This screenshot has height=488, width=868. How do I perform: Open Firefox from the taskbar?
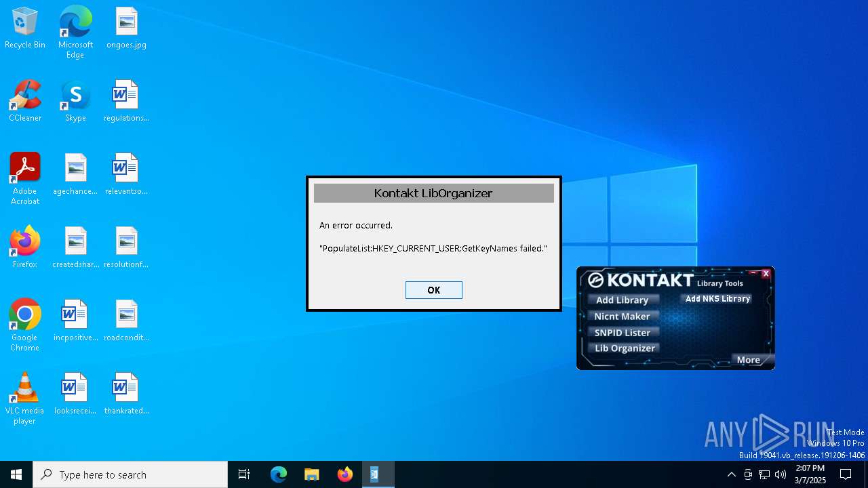[x=344, y=474]
